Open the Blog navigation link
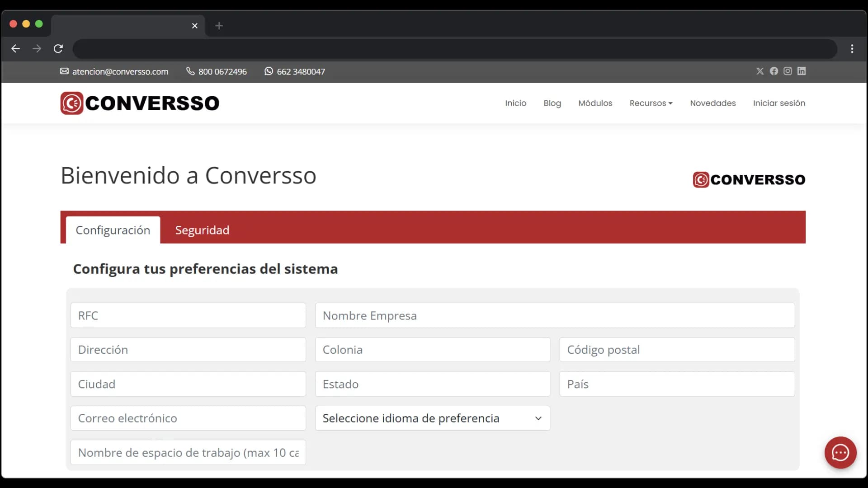868x488 pixels. pyautogui.click(x=552, y=103)
